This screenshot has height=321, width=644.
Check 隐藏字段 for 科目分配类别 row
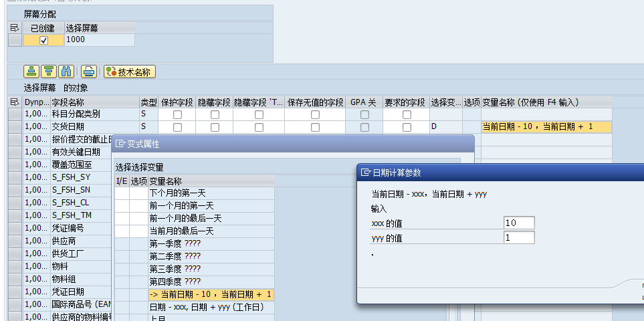coord(215,114)
